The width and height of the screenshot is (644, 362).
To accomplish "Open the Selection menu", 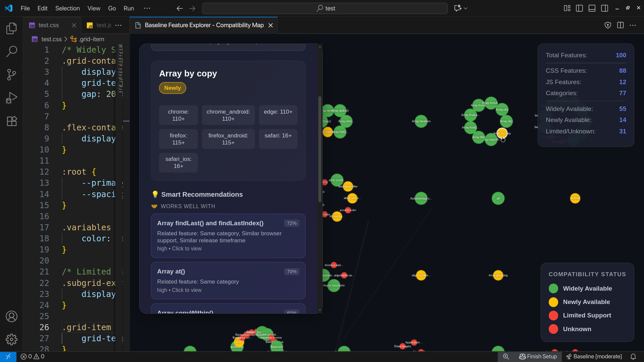I will 67,8.
